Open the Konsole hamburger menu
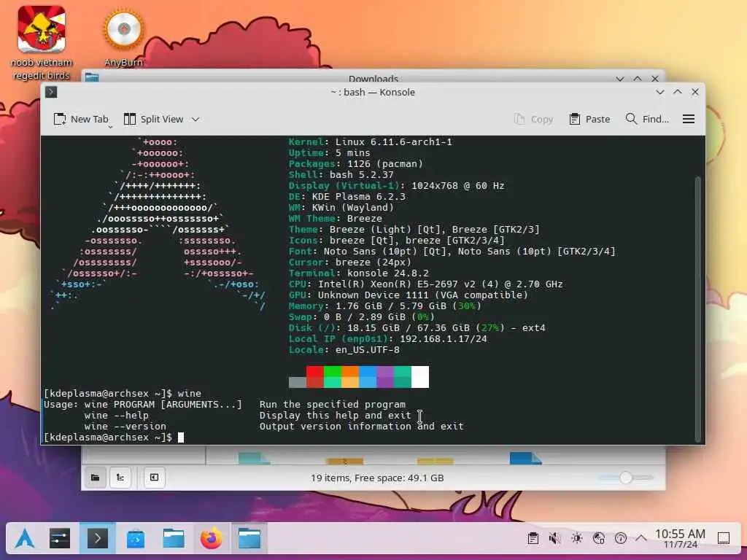The image size is (747, 560). click(689, 119)
